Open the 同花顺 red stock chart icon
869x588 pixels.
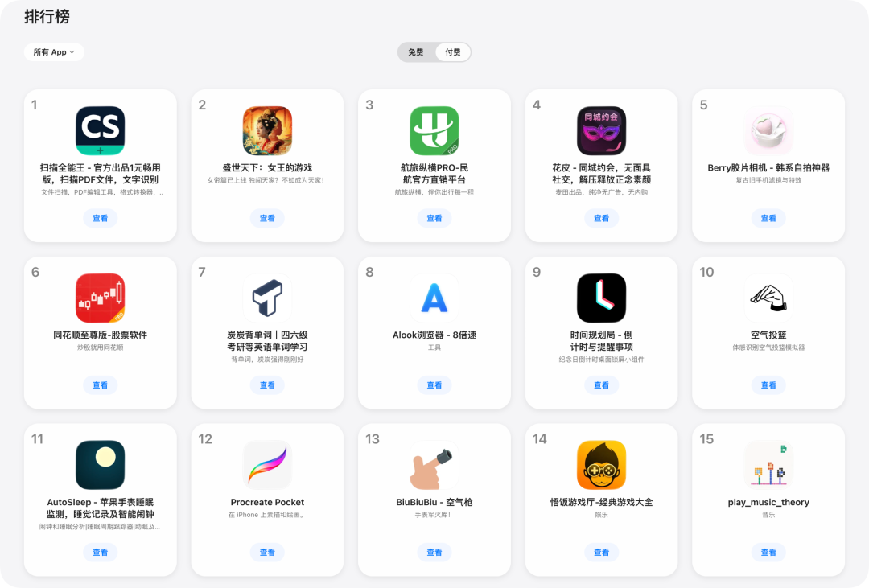click(101, 298)
